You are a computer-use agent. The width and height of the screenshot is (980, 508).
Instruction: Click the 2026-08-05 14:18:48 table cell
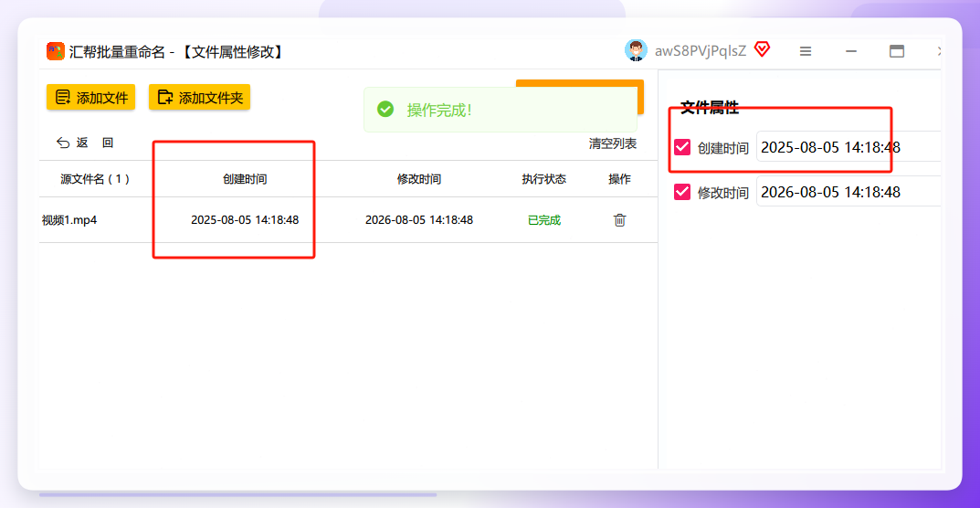419,220
